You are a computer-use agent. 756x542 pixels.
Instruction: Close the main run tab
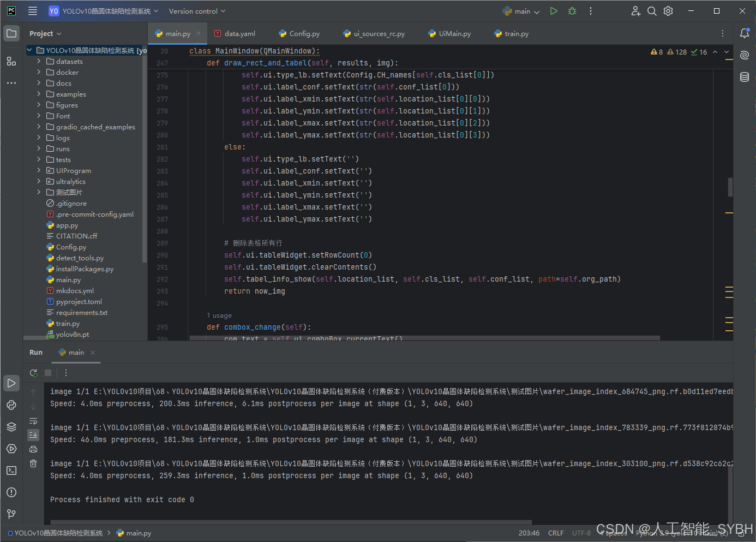click(93, 352)
